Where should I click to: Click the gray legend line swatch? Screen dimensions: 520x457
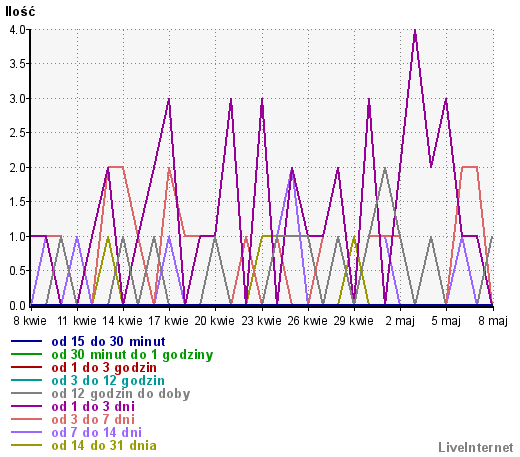tap(26, 393)
